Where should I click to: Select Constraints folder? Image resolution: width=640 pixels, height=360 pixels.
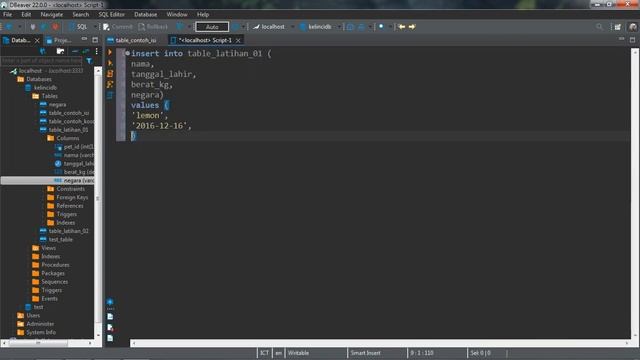click(x=66, y=189)
